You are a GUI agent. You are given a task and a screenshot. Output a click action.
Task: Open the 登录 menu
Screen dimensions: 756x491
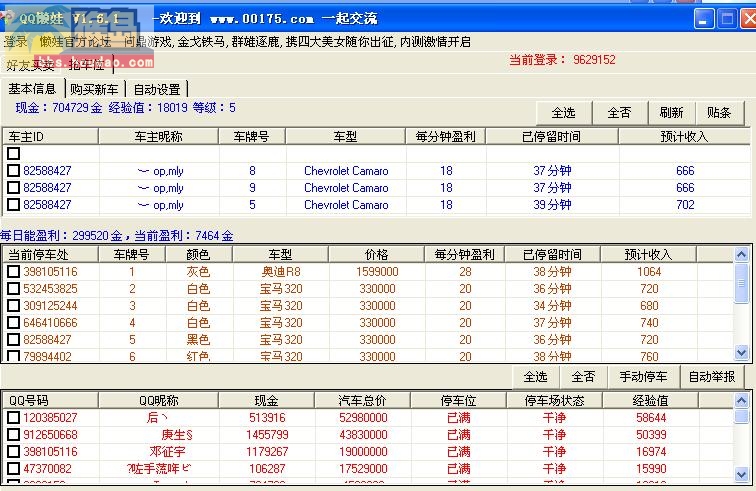coord(15,42)
